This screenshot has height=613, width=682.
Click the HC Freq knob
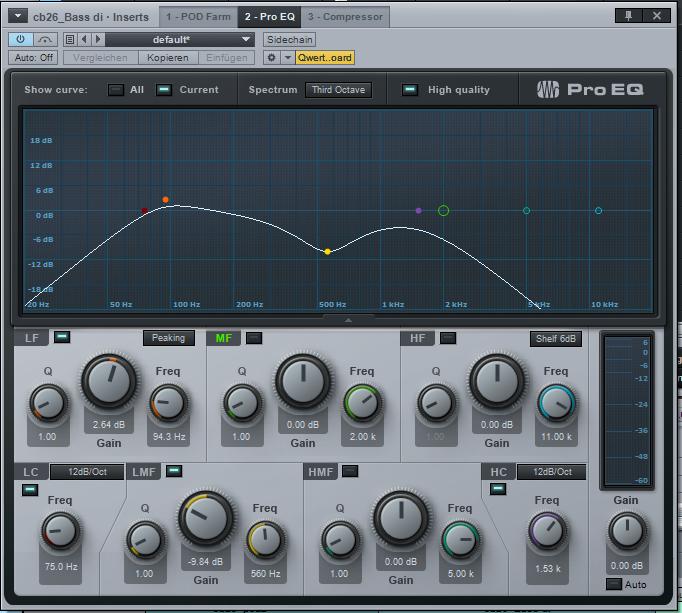[x=548, y=531]
